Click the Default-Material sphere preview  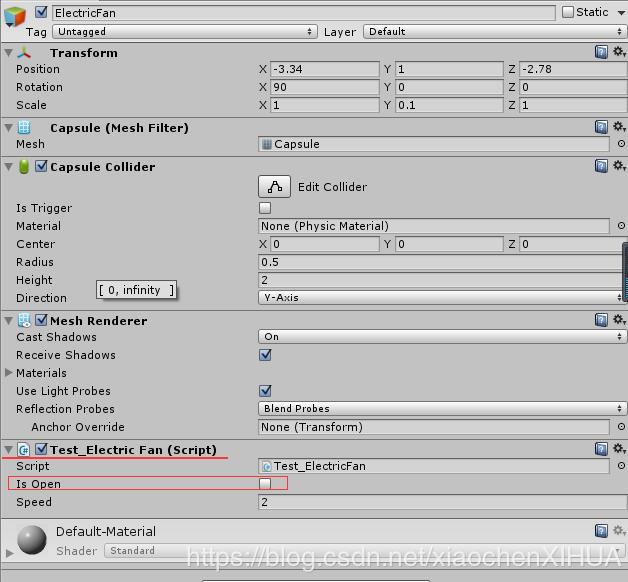(x=32, y=540)
